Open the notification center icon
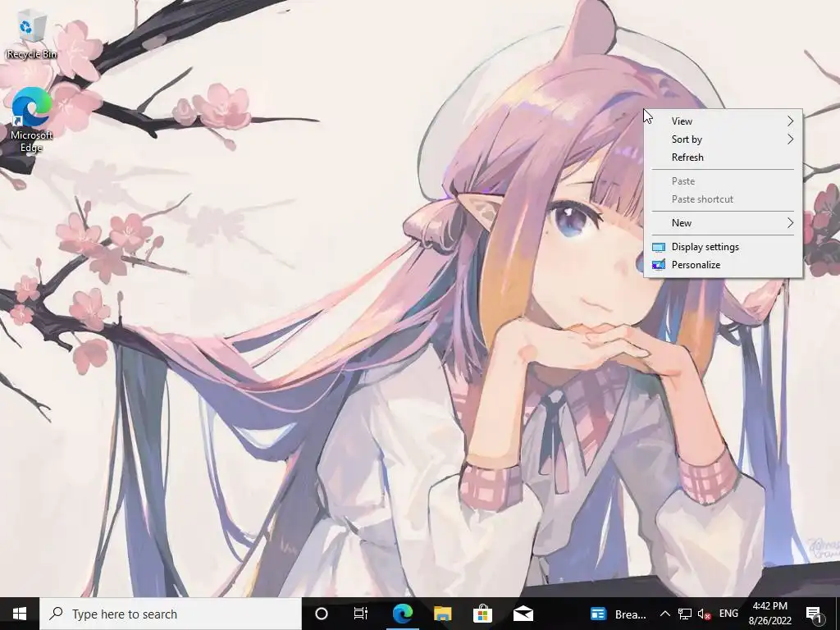 (x=814, y=614)
